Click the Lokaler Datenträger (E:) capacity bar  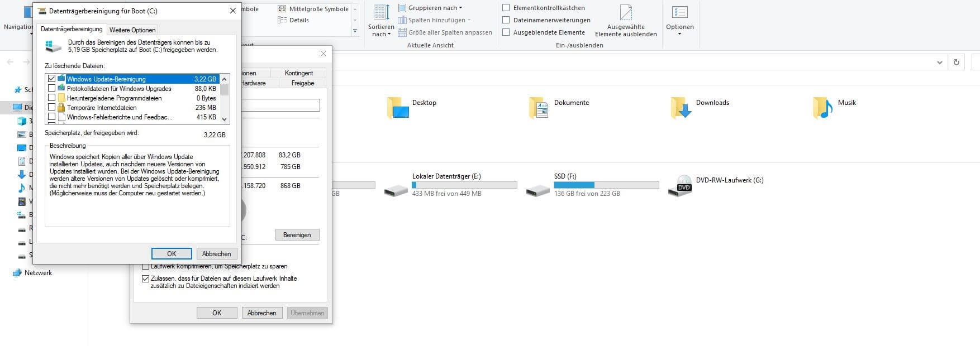(464, 185)
